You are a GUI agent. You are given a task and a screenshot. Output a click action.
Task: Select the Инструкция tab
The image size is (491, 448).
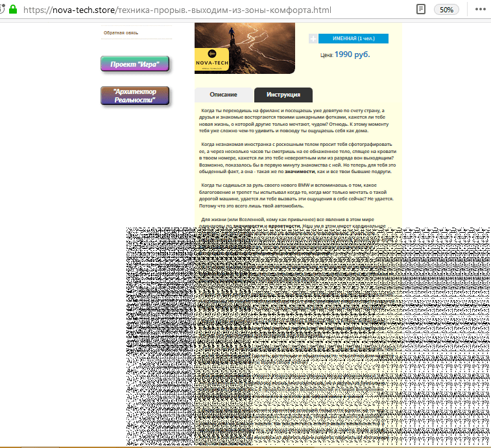[283, 95]
